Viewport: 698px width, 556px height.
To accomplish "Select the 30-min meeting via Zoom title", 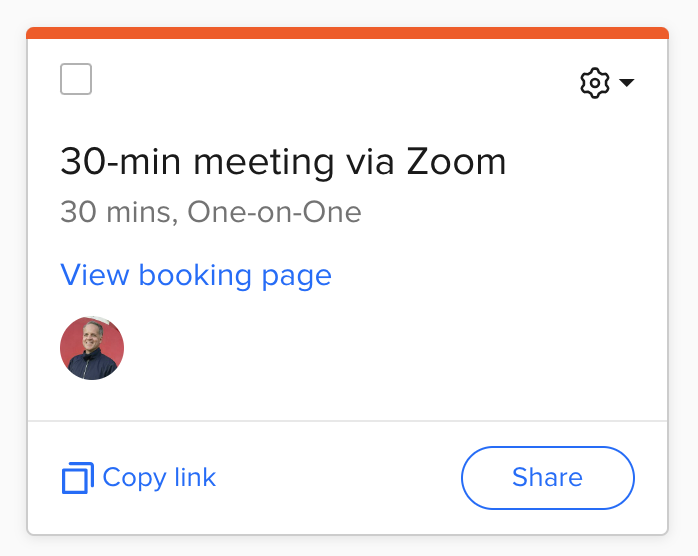I will pos(283,162).
